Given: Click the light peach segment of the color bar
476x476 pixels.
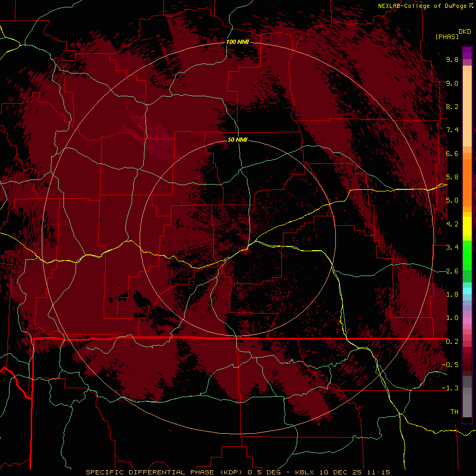Looking at the screenshot, I should [467, 108].
